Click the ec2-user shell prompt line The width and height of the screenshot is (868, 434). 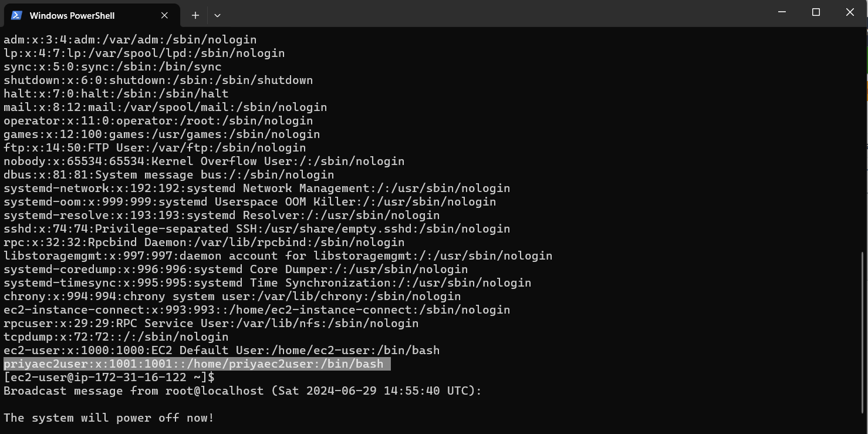click(x=109, y=378)
